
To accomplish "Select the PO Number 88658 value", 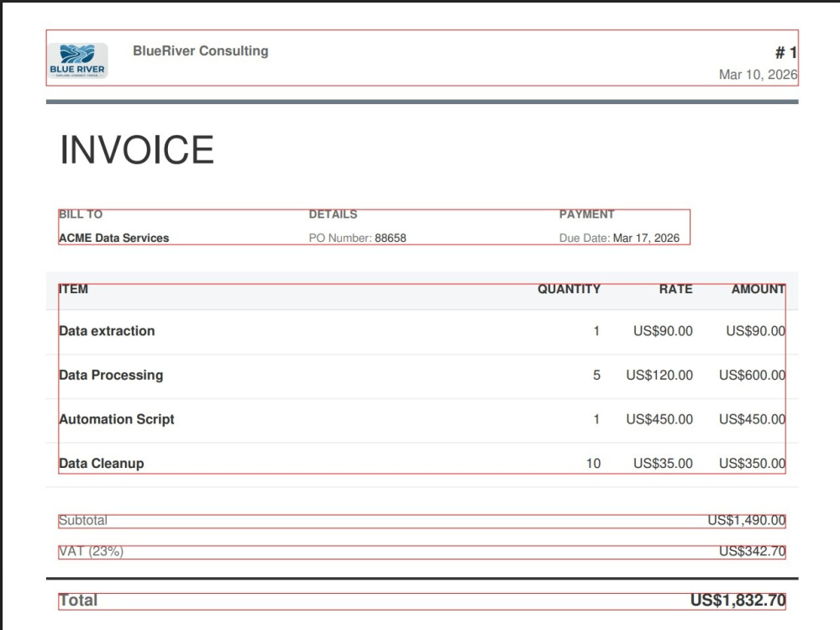I will 390,238.
